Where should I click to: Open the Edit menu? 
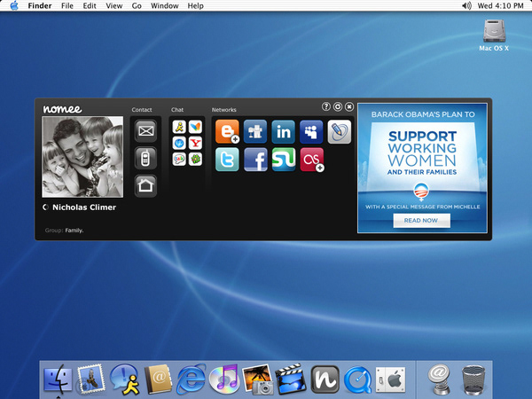90,6
